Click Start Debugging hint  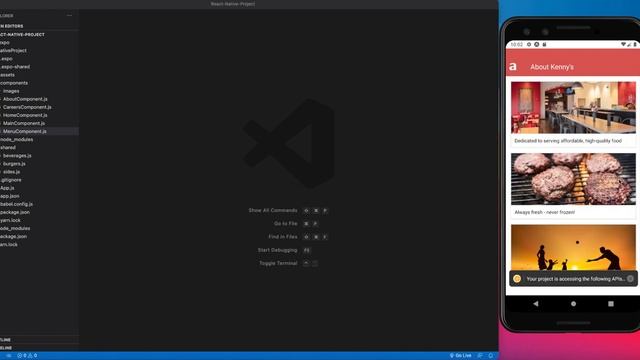point(277,250)
